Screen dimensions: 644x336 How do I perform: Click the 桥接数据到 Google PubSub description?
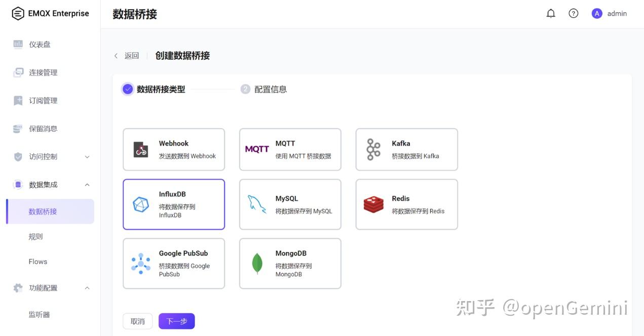pos(184,270)
